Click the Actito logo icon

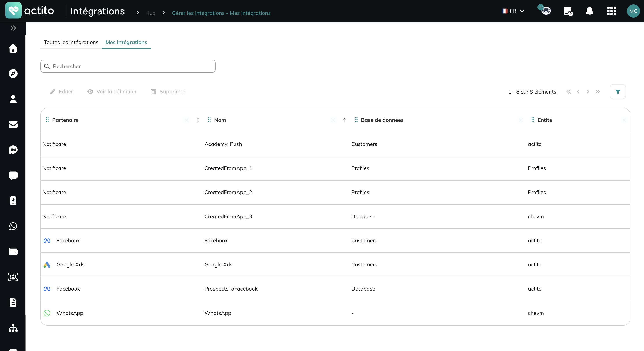coord(14,11)
